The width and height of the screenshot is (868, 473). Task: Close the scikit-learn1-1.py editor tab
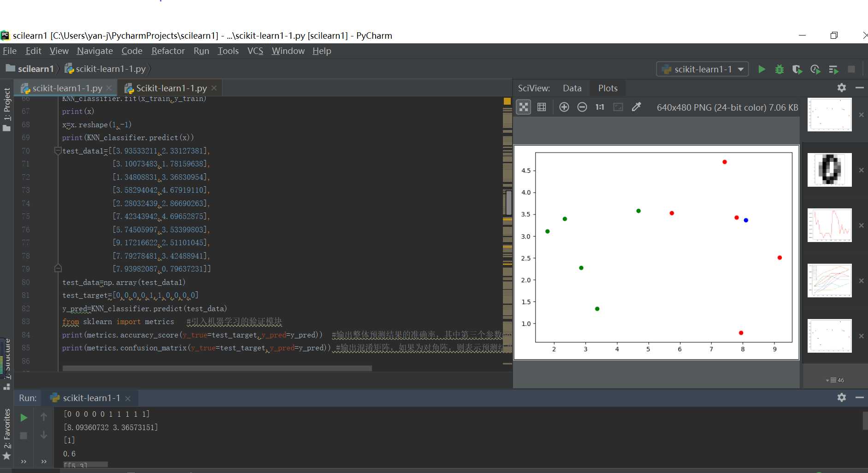pos(109,88)
